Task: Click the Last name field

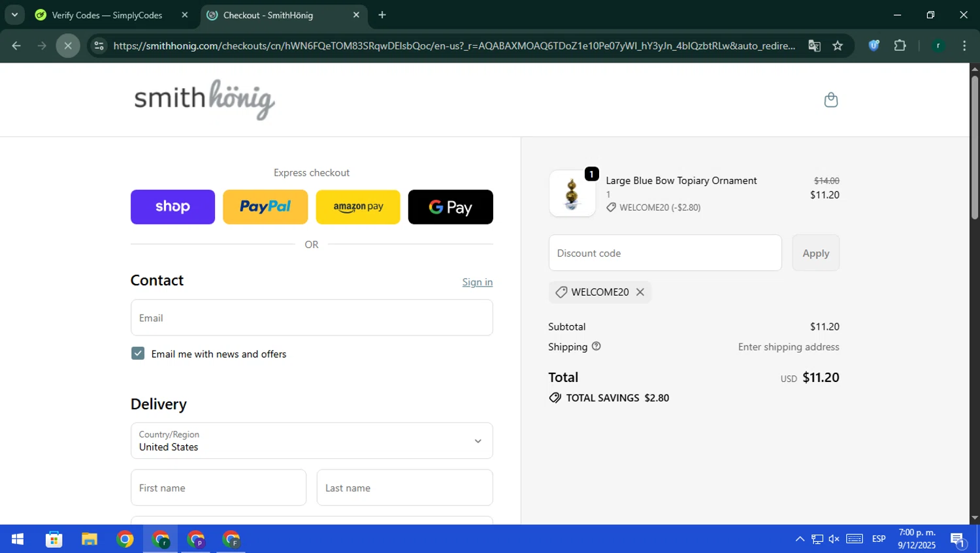Action: pyautogui.click(x=404, y=488)
